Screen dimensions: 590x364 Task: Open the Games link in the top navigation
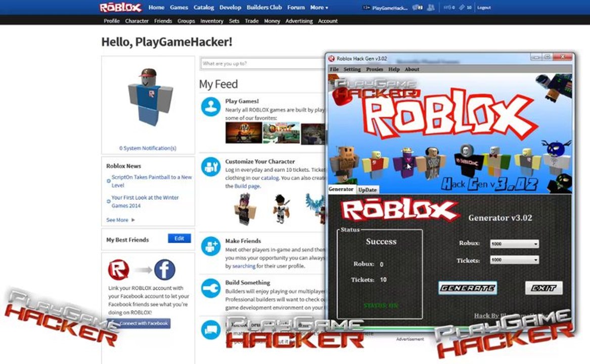[179, 8]
